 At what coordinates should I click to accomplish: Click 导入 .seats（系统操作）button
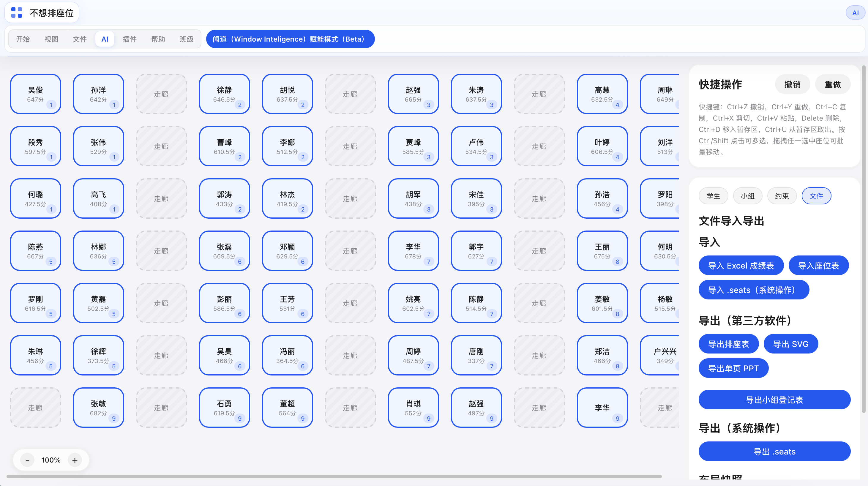pyautogui.click(x=754, y=290)
